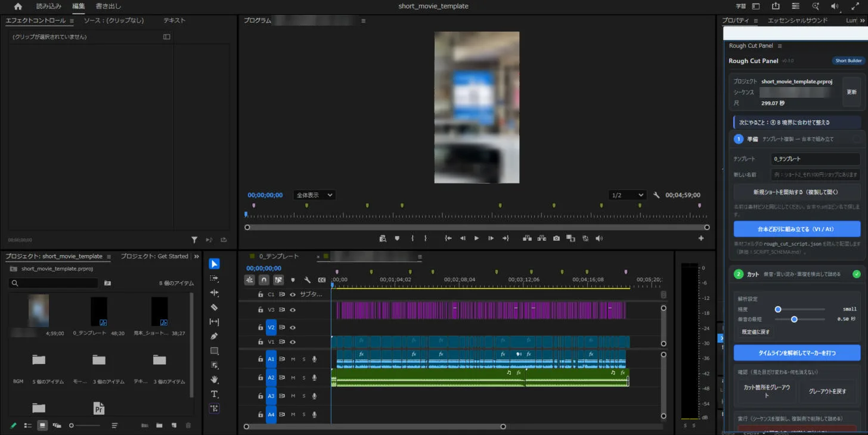The height and width of the screenshot is (435, 868).
Task: Open the Home screen icon
Action: click(x=18, y=7)
